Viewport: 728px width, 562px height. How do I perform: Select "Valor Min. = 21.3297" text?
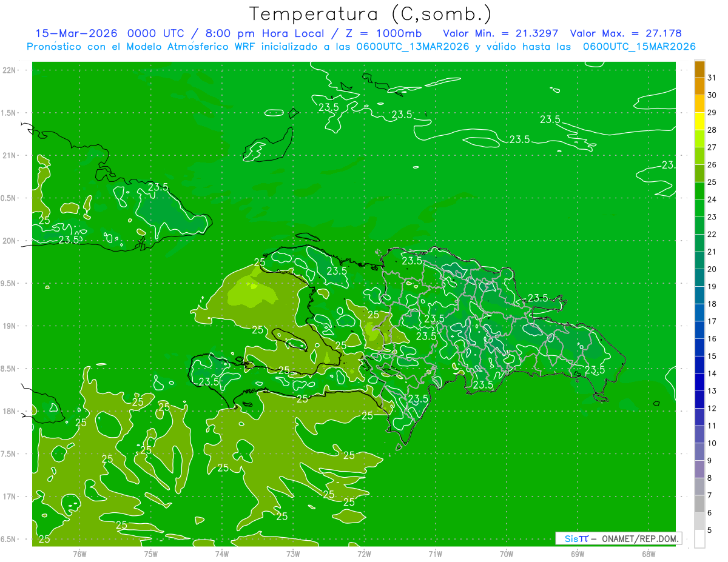click(500, 33)
